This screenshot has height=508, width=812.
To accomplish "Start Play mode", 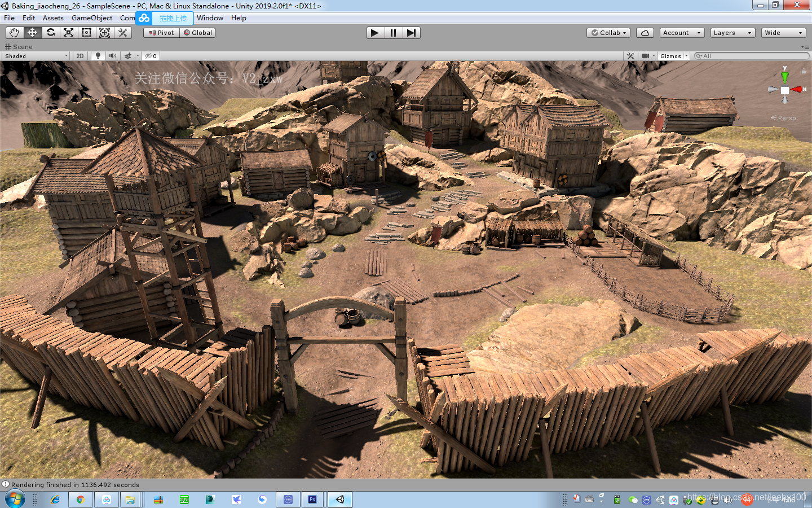I will coord(375,33).
